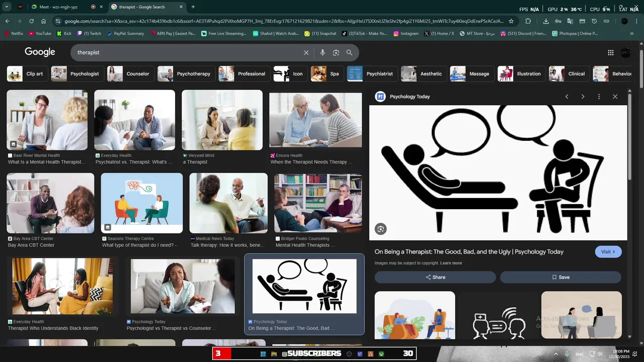The height and width of the screenshot is (362, 644).
Task: Open the Netflix bookmark
Action: [x=14, y=34]
